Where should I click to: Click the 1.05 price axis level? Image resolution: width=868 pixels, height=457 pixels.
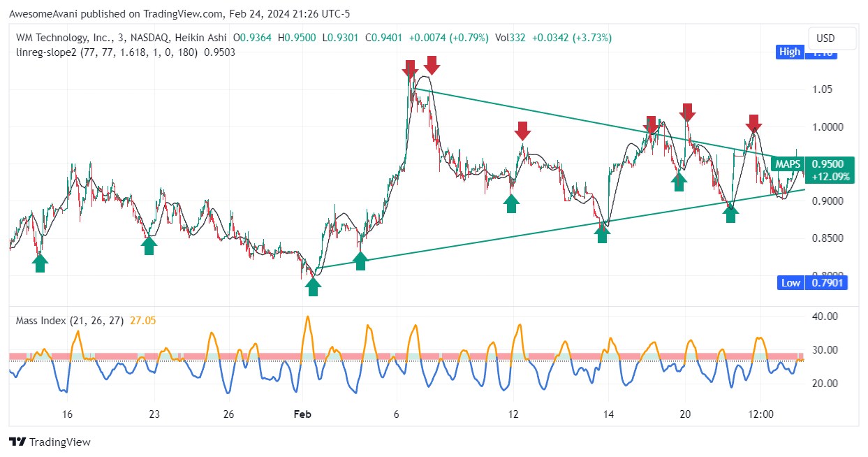822,89
